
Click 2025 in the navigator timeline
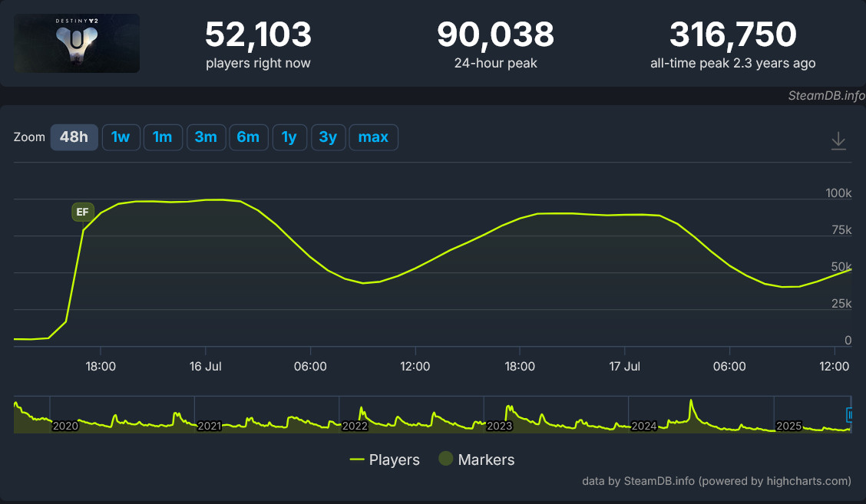[788, 427]
